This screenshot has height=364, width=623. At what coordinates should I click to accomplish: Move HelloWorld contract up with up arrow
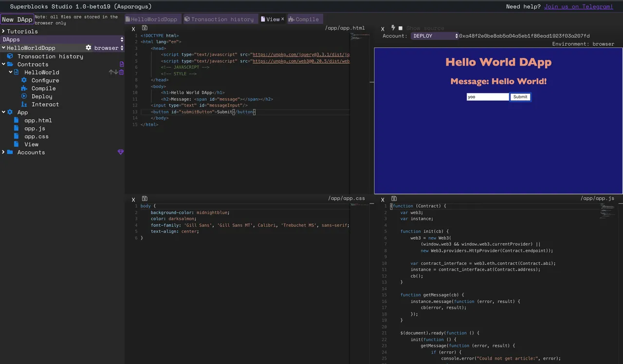pos(111,72)
